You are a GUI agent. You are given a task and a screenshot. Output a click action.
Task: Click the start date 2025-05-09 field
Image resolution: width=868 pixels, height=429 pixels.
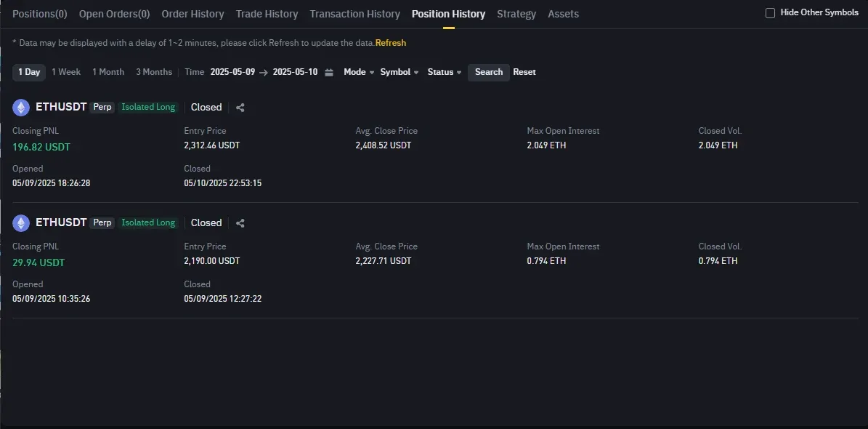232,72
